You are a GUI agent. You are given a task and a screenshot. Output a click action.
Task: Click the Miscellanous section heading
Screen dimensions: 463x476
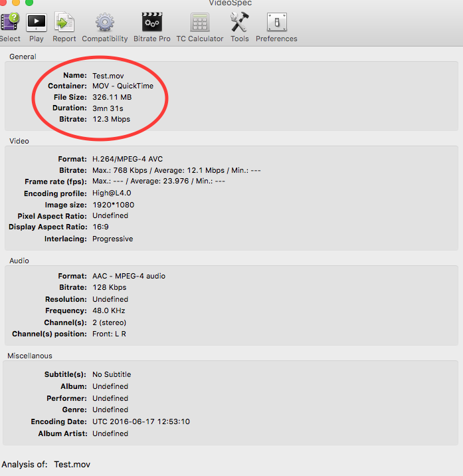tap(30, 356)
